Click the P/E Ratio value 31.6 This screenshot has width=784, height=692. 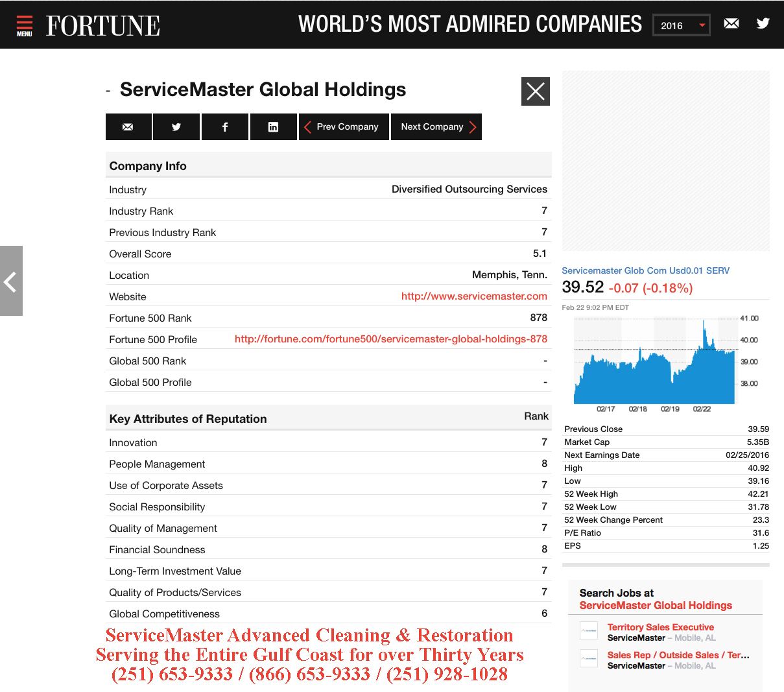tap(761, 532)
